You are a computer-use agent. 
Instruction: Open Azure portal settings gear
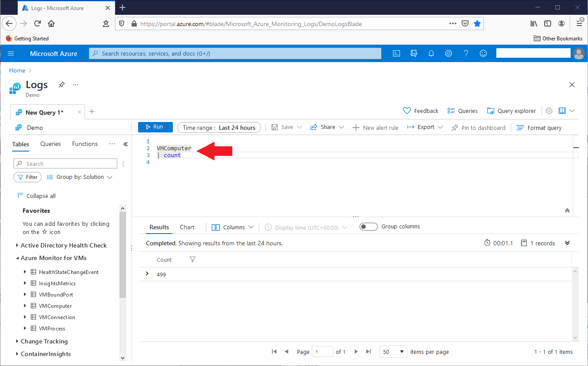449,53
